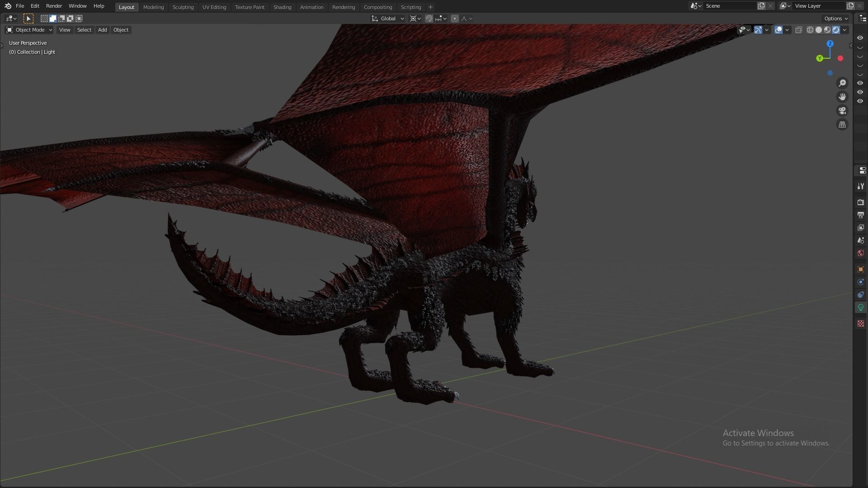Switch to Wireframe viewport shading
The height and width of the screenshot is (488, 868).
coord(810,30)
